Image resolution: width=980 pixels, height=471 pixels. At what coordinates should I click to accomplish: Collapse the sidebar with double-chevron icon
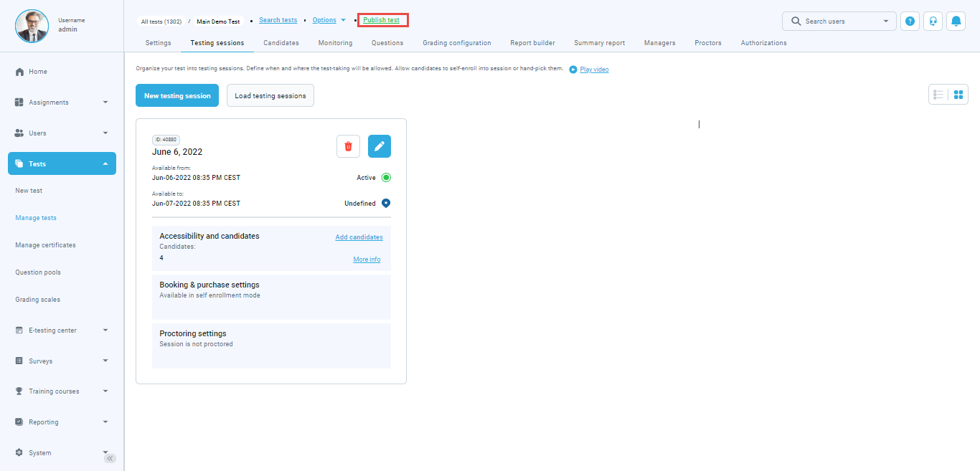[110, 458]
